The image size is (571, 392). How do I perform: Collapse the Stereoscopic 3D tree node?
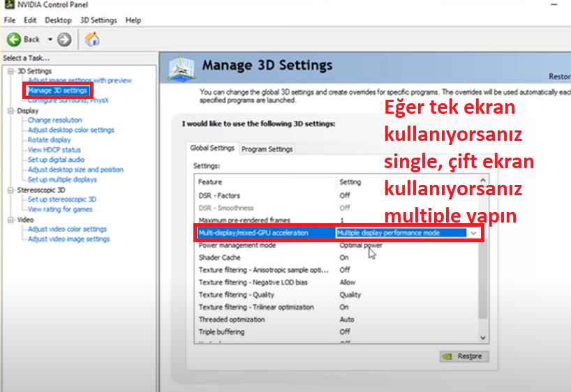pyautogui.click(x=11, y=190)
